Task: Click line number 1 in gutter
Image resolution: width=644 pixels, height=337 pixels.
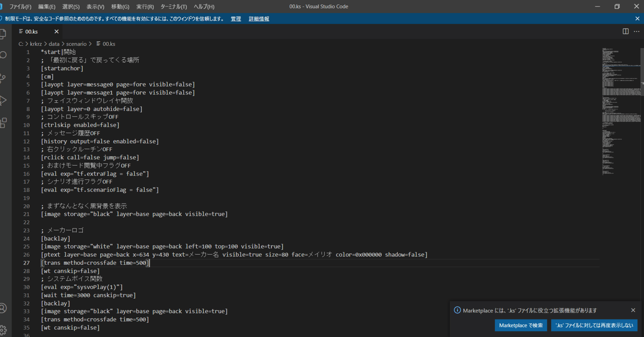Action: 28,52
